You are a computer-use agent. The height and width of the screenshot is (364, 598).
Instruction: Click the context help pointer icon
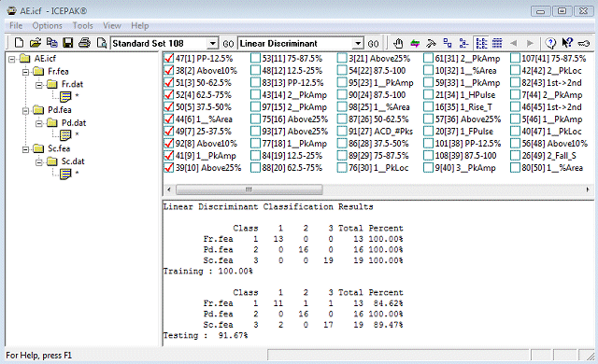pos(567,43)
